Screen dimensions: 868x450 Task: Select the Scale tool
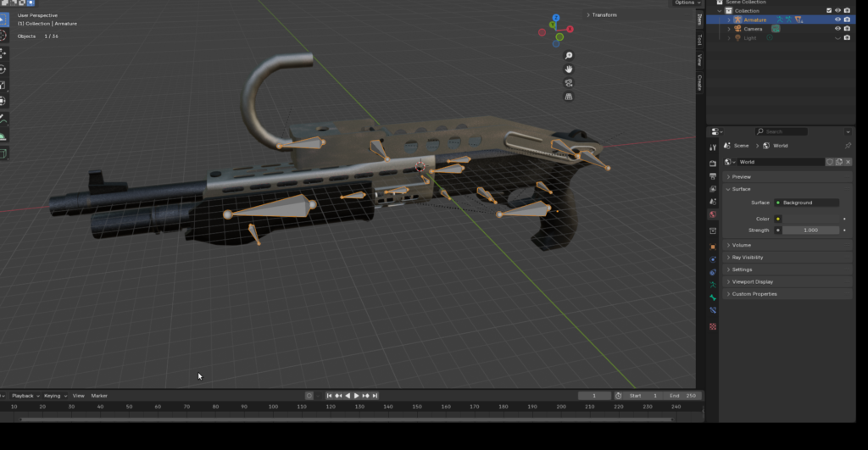(x=3, y=86)
